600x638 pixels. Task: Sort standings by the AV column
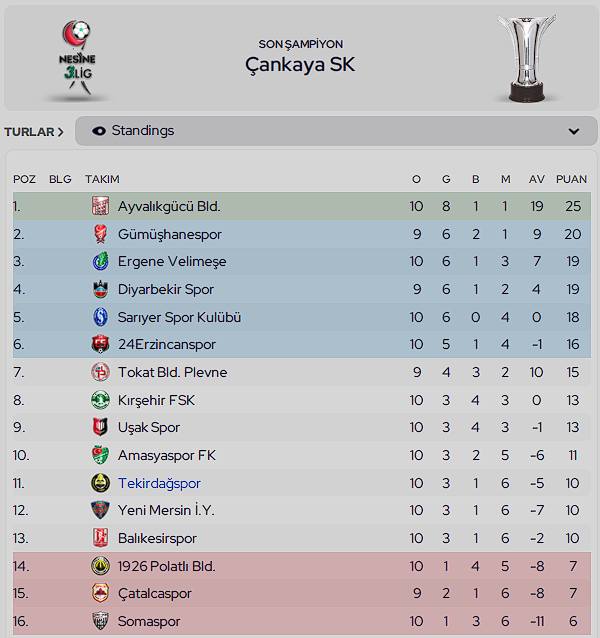point(537,179)
